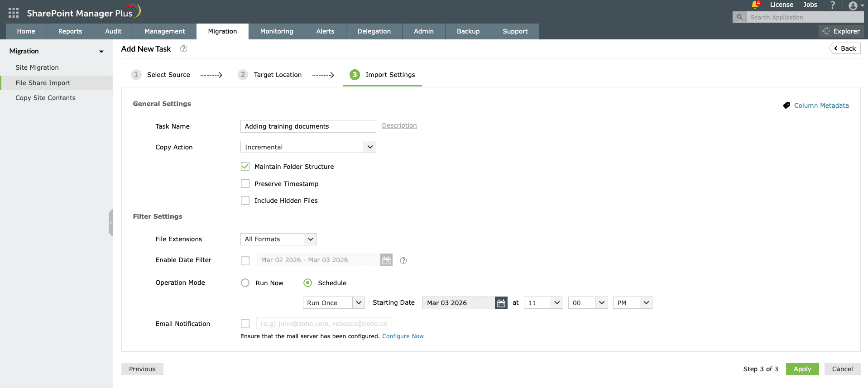868x388 pixels.
Task: Select the Run Now radio button
Action: (x=245, y=283)
